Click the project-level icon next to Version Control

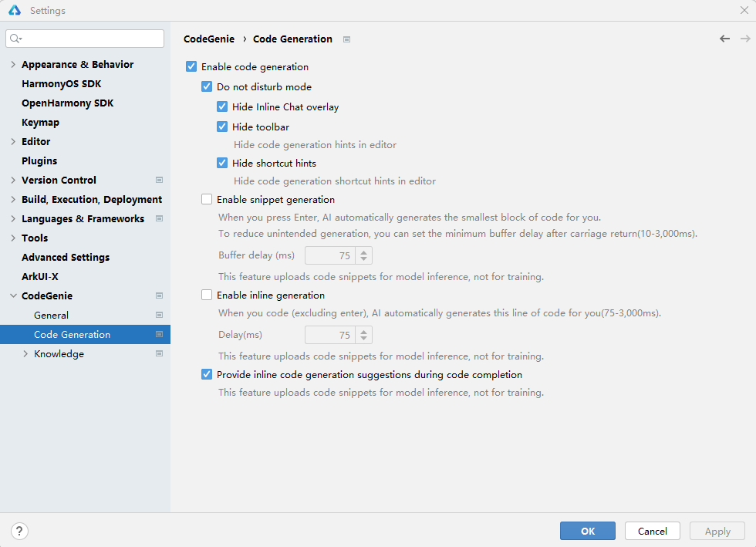point(159,181)
